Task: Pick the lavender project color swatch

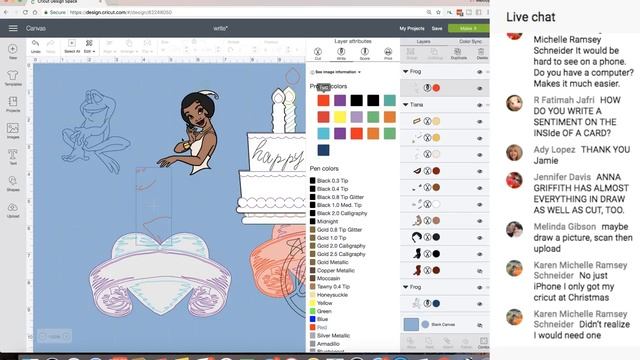Action: click(356, 117)
